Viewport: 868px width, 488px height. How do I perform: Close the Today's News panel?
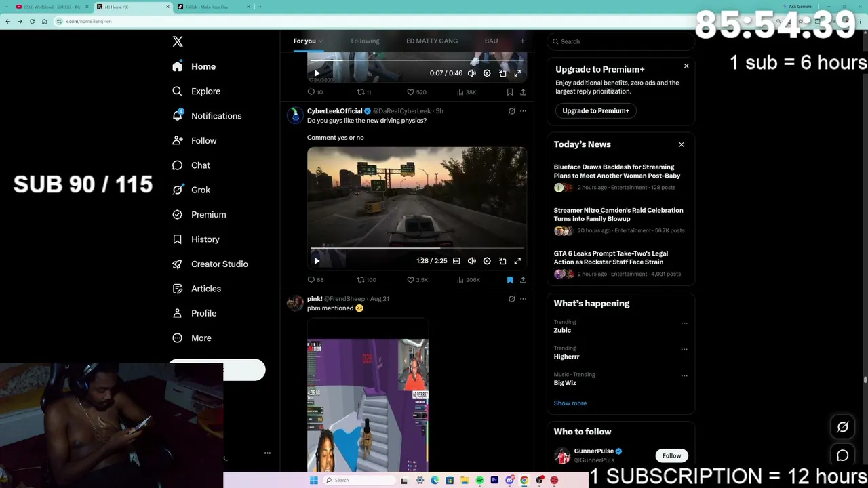682,144
